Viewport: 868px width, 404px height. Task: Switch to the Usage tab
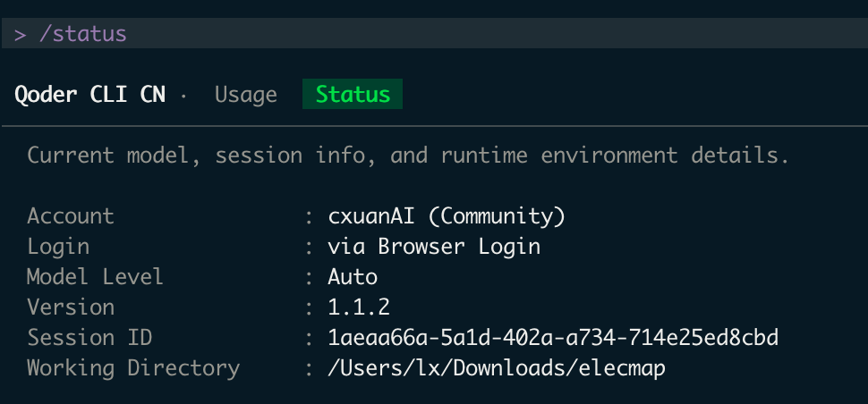[x=246, y=95]
